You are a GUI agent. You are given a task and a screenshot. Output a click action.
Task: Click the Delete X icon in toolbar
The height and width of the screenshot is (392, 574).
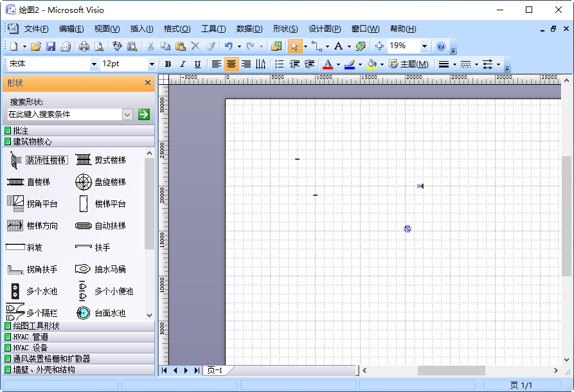195,46
